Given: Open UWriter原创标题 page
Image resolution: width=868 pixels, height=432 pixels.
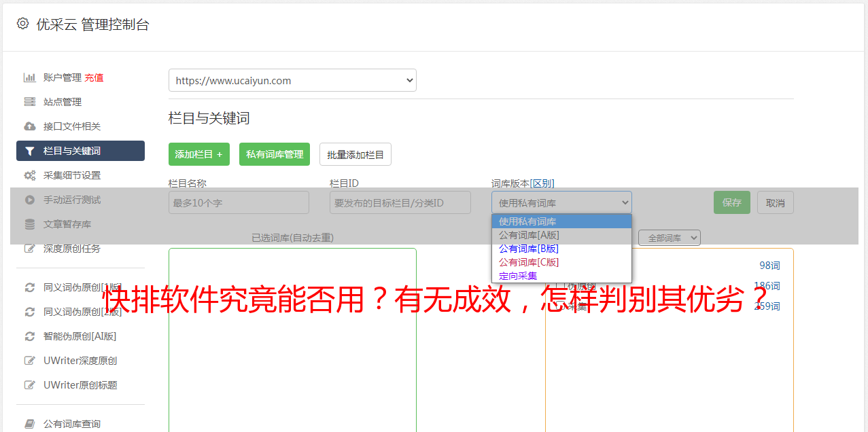Looking at the screenshot, I should click(80, 385).
